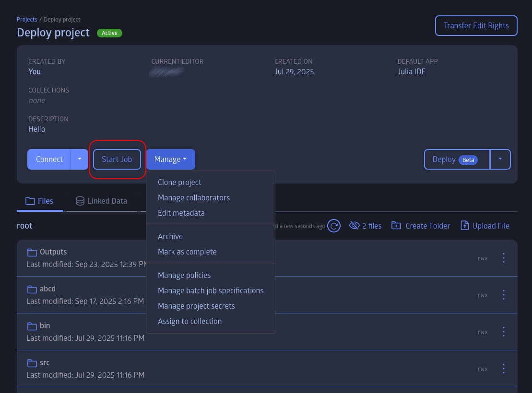Open three-dot menu for Outputs folder

click(x=503, y=258)
